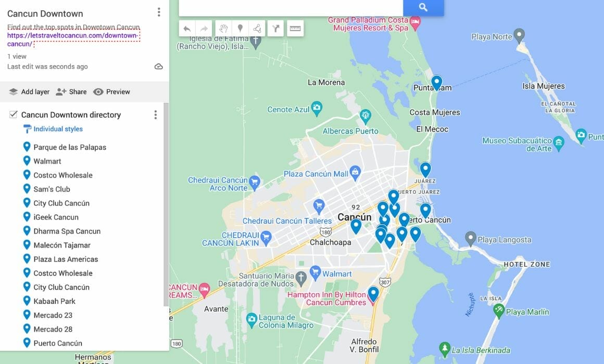Open the Cancun Downtown map options menu

pos(159,12)
